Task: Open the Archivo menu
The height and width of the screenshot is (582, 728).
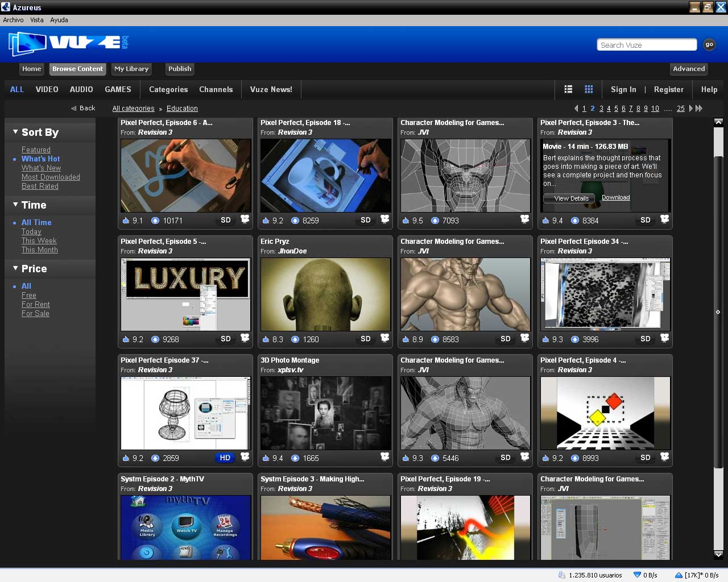Action: (13, 20)
